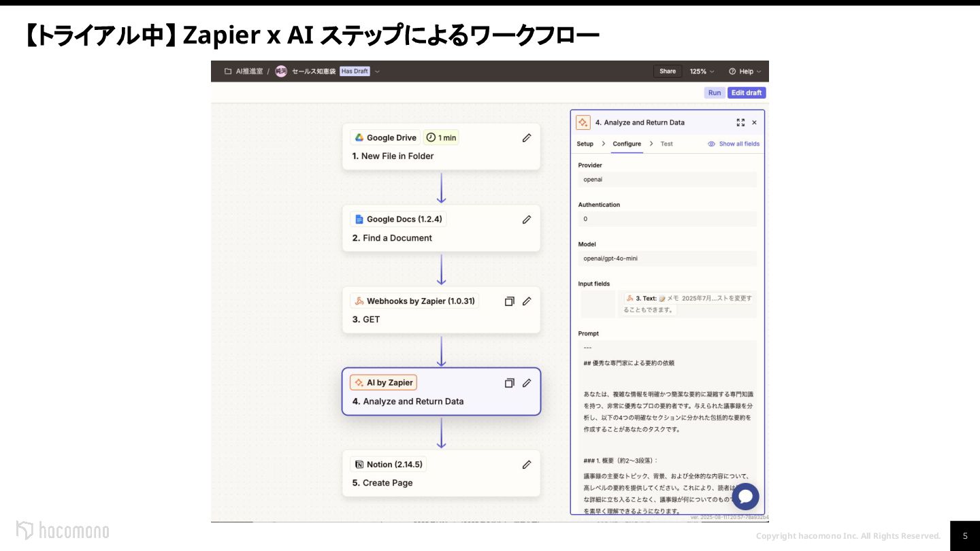The image size is (980, 551).
Task: Click the Edit draft button
Action: pos(747,93)
